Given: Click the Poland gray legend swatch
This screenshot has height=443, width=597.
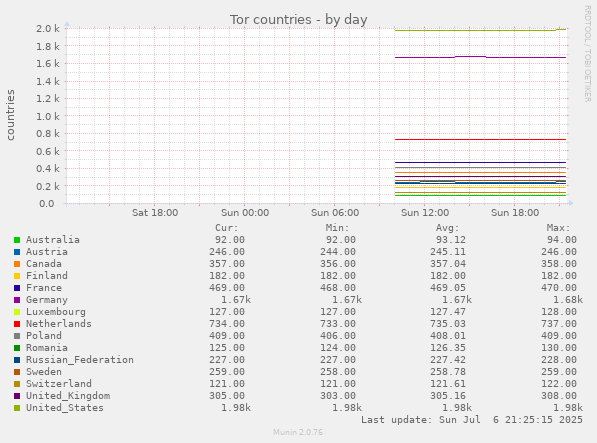Looking at the screenshot, I should point(17,336).
